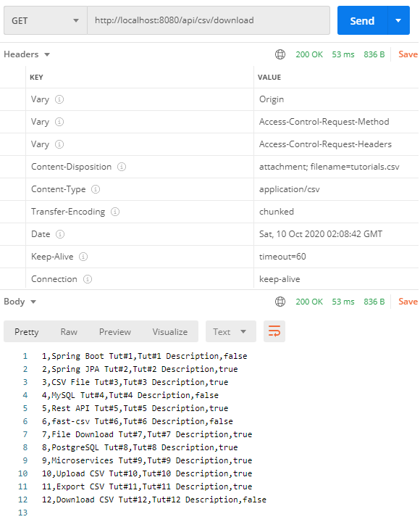Toggle the orange line wrap icon
The image size is (420, 522).
tap(274, 331)
